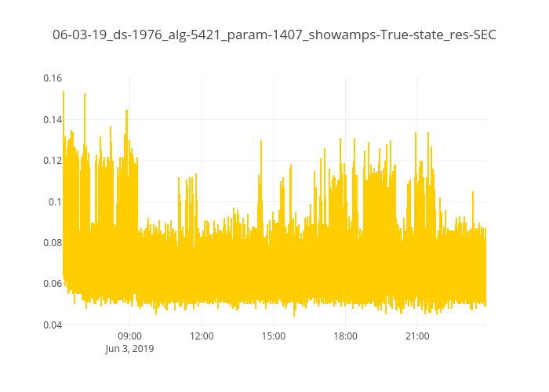Image resolution: width=549 pixels, height=392 pixels.
Task: Click the 0.12 y-axis label
Action: tap(53, 161)
